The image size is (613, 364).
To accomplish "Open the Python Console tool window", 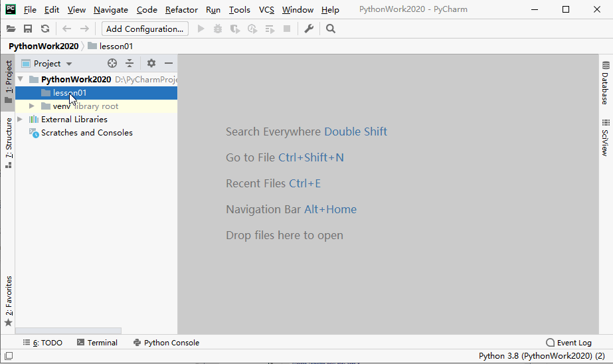I will [166, 343].
